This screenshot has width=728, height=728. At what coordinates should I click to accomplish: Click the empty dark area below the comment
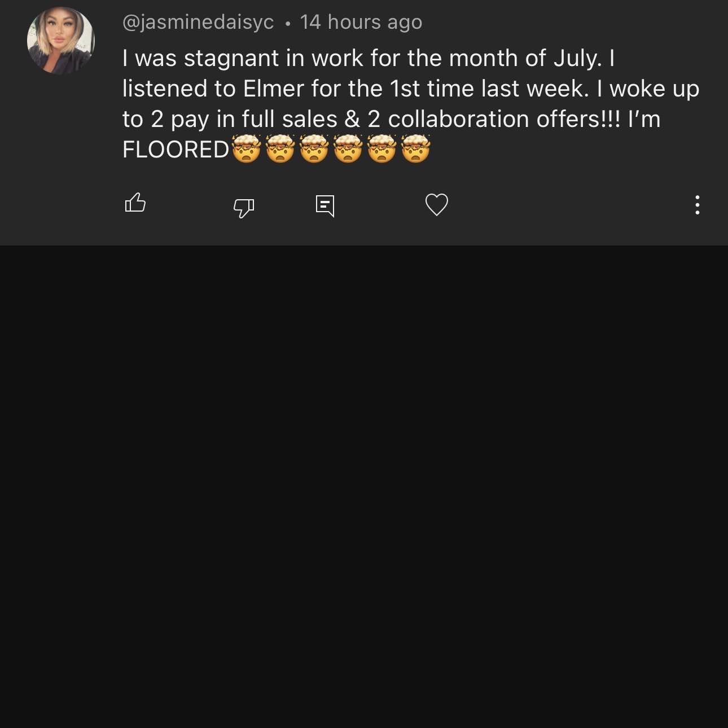364,485
